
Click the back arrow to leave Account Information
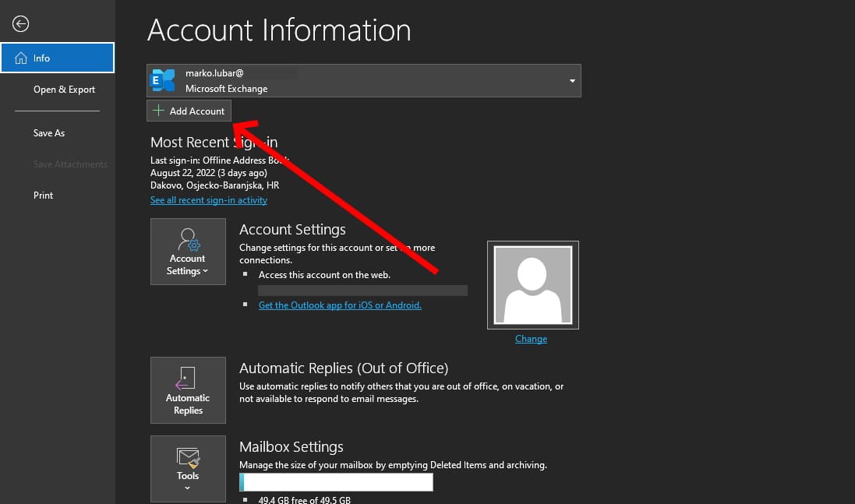coord(20,23)
